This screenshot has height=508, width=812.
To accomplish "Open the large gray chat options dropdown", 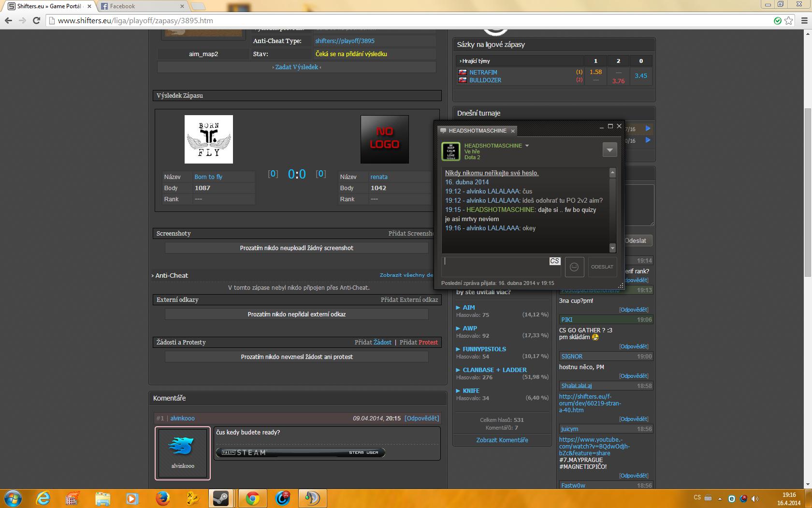I will pos(609,150).
